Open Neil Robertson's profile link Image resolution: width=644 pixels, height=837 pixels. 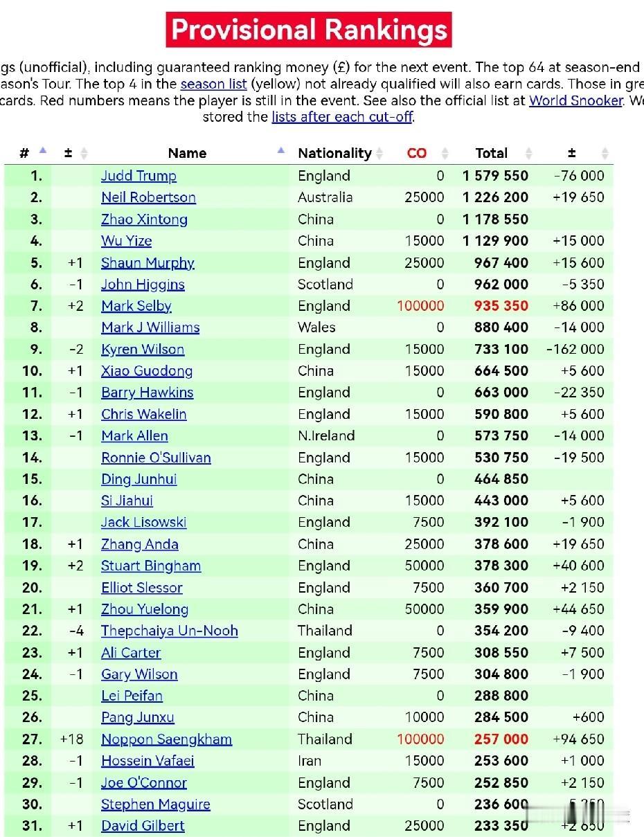pyautogui.click(x=148, y=197)
